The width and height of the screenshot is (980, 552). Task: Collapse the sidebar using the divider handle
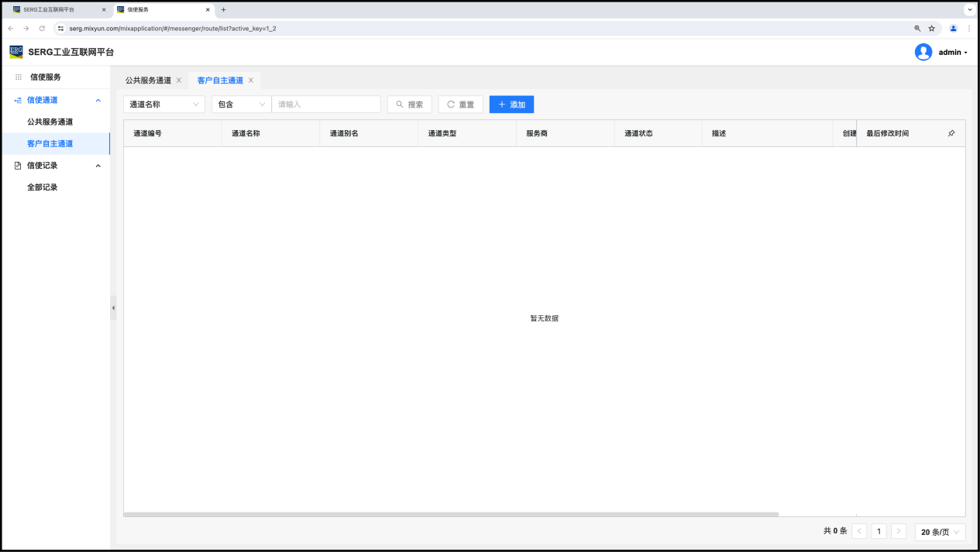tap(113, 307)
